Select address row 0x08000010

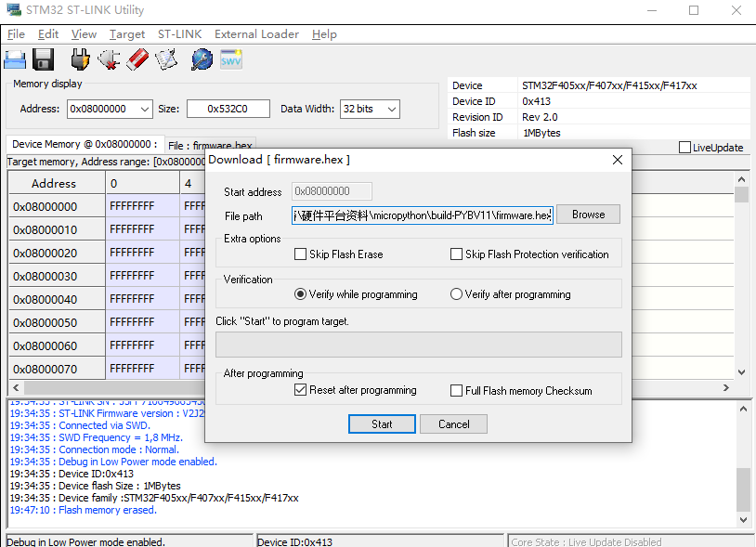[x=57, y=229]
